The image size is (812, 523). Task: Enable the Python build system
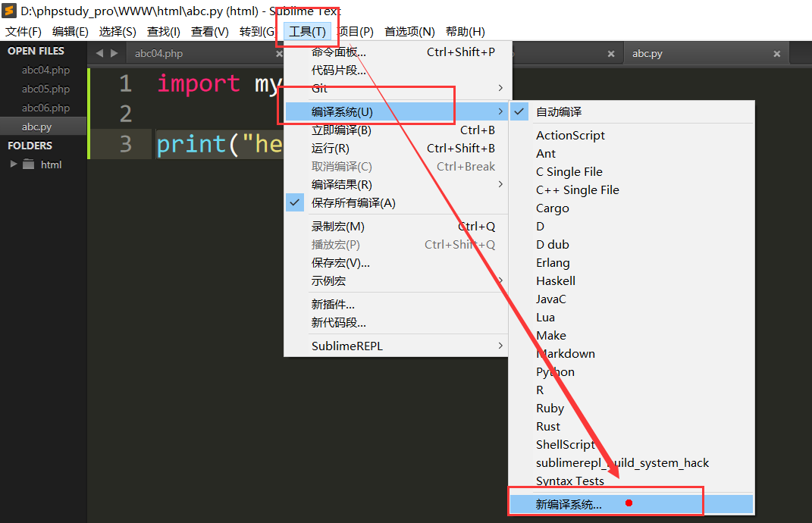coord(555,371)
